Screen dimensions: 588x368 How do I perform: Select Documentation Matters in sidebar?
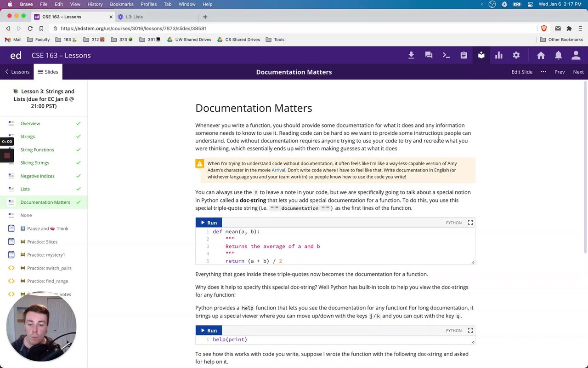44,202
